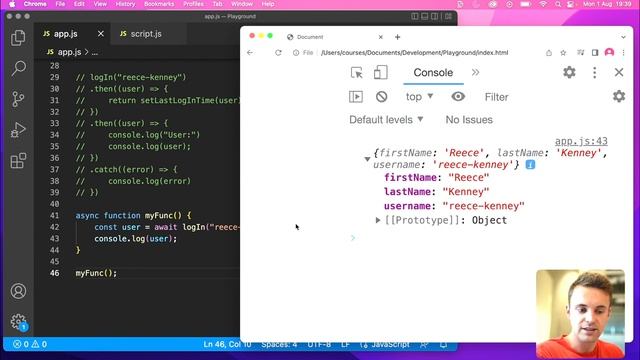640x360 pixels.
Task: Open the Chrome app menu
Action: pyautogui.click(x=35, y=4)
